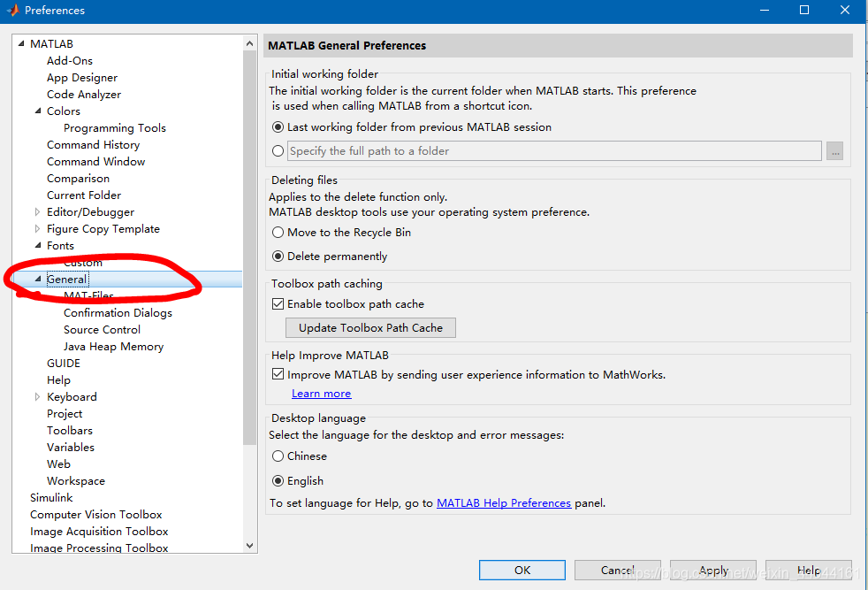Select Java Heap Memory item
Viewport: 868px width, 590px height.
click(113, 347)
